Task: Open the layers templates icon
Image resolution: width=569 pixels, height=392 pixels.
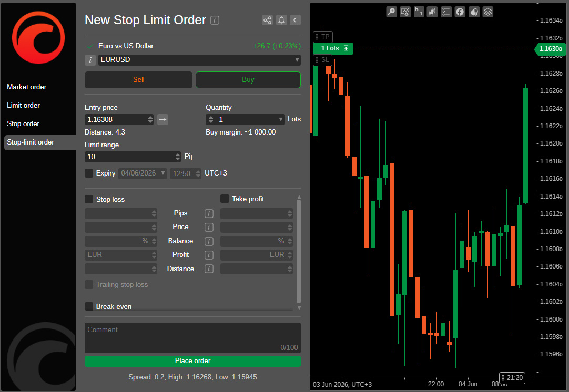Action: click(x=487, y=12)
